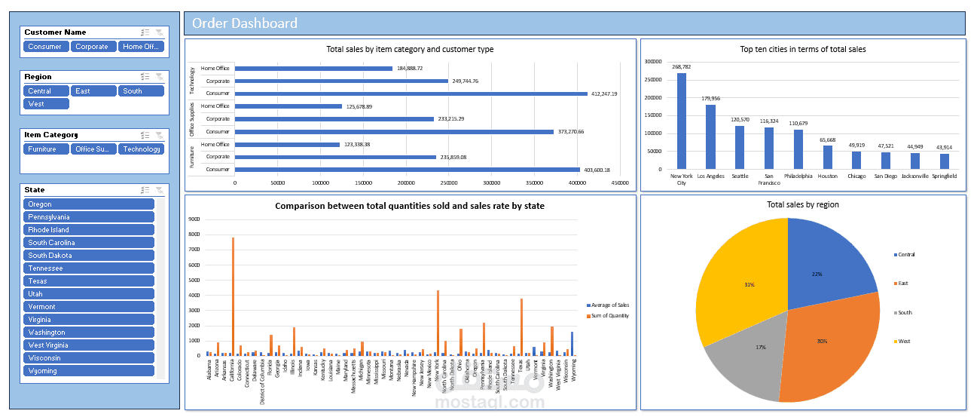Clear filter icon on Region slicer

coord(159,77)
